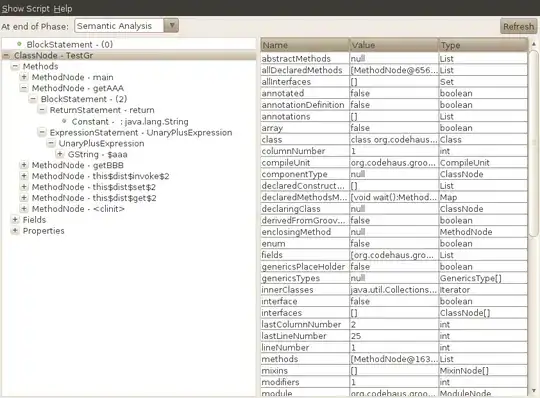Collapse the MethodNode getAAA node
Screen dimensions: 540x398
[x=24, y=88]
